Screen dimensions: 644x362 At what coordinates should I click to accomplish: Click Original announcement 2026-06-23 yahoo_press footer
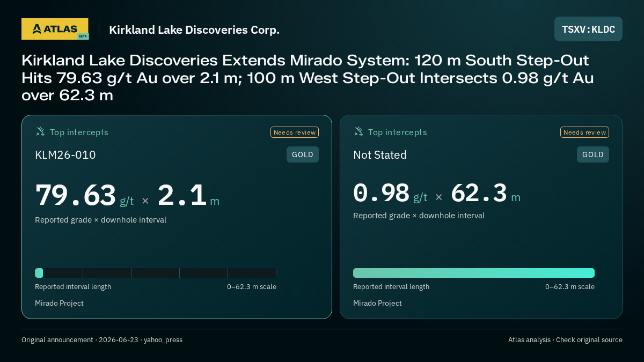coord(102,340)
